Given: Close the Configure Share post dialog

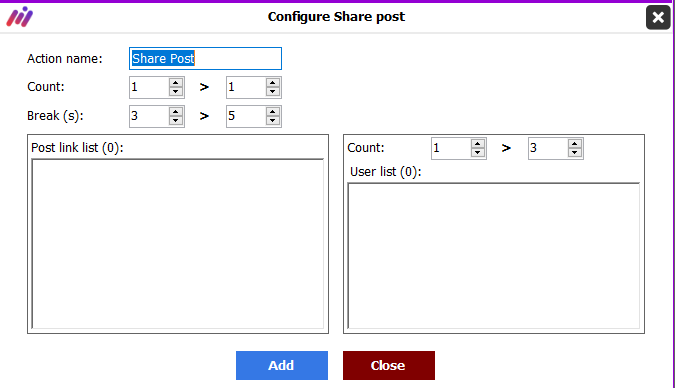Looking at the screenshot, I should [x=658, y=17].
